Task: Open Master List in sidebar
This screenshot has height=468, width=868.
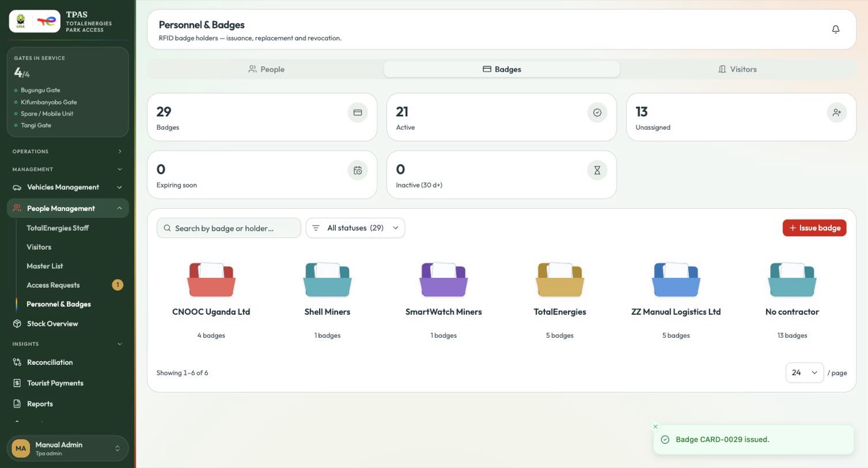Action: tap(45, 266)
